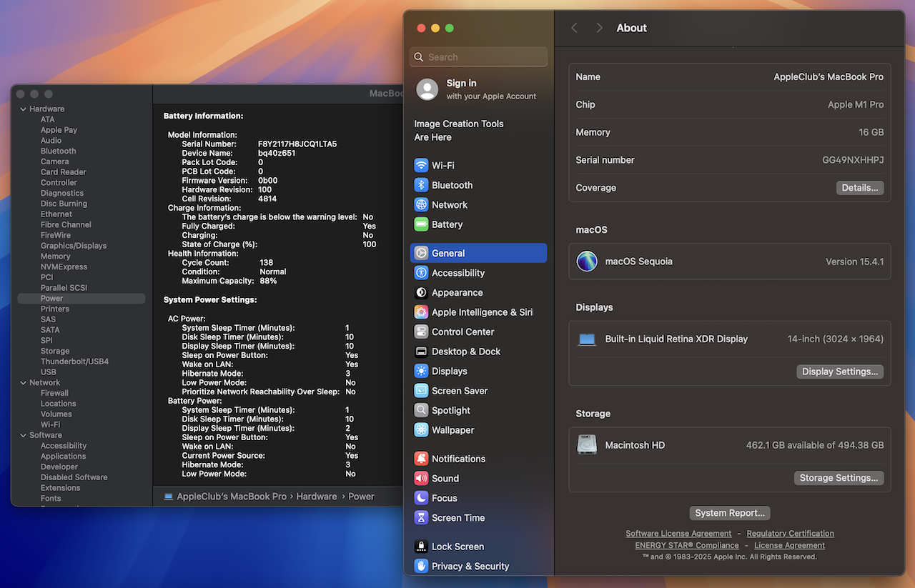Select Thunderbolt/USB4 in System Information

click(x=74, y=362)
